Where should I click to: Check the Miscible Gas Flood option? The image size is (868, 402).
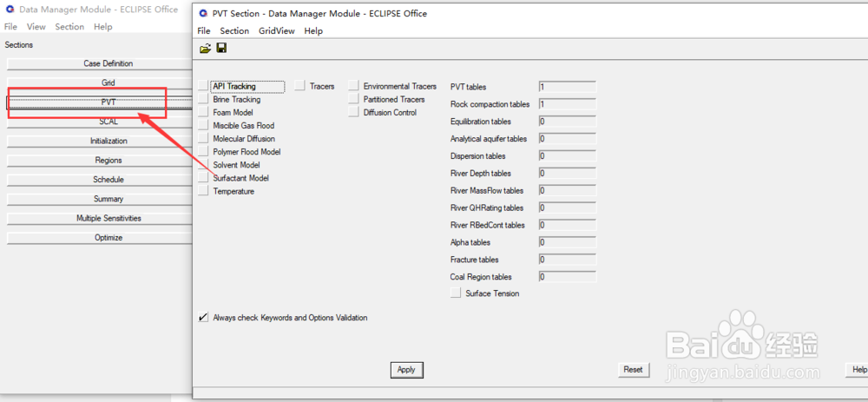(x=203, y=126)
